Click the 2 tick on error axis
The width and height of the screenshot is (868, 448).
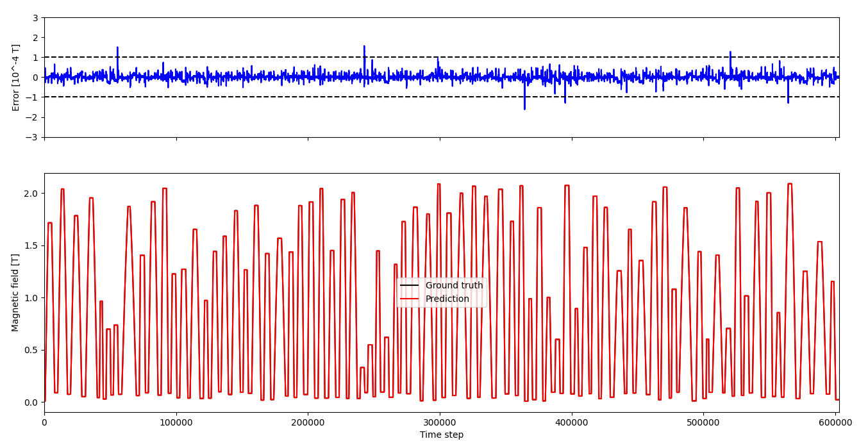coord(35,37)
